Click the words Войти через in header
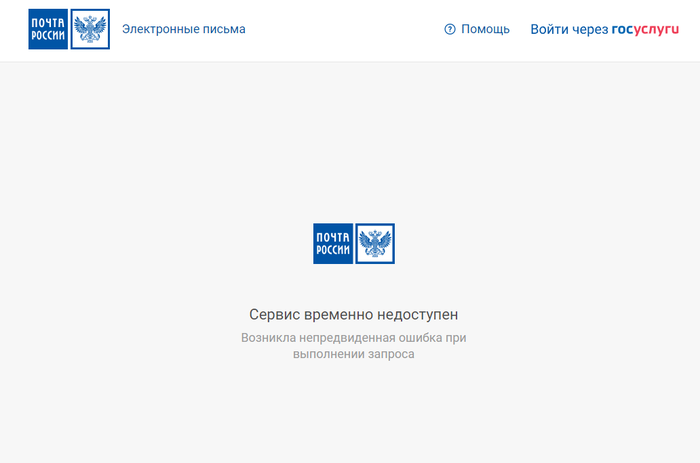Viewport: 700px width, 463px height. tap(568, 29)
